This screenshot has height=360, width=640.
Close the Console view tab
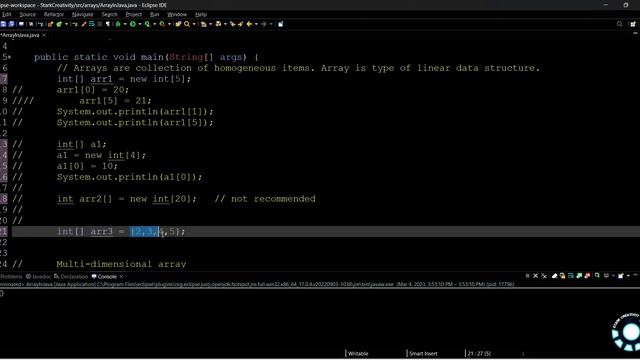point(121,276)
